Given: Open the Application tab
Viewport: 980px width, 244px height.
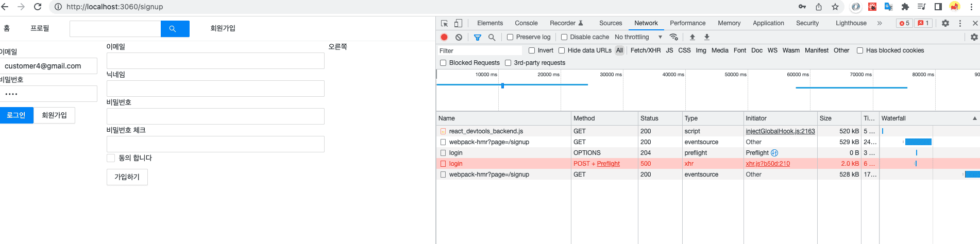Looking at the screenshot, I should click(x=768, y=23).
